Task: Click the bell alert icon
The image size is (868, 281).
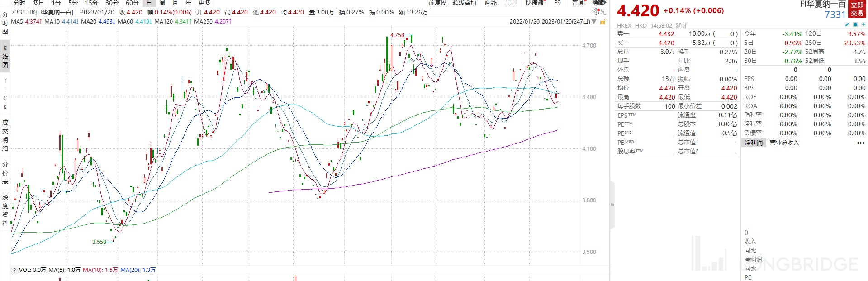Action: point(855,24)
